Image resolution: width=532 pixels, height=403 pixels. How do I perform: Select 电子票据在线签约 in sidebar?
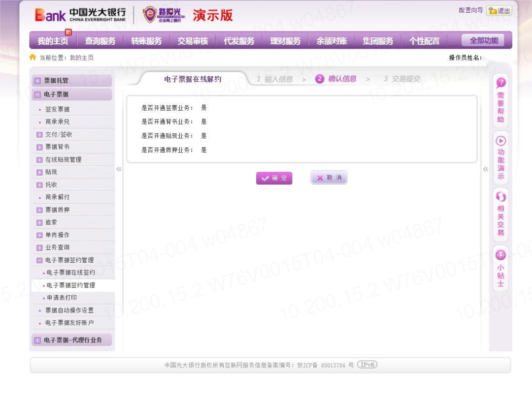[x=70, y=273]
